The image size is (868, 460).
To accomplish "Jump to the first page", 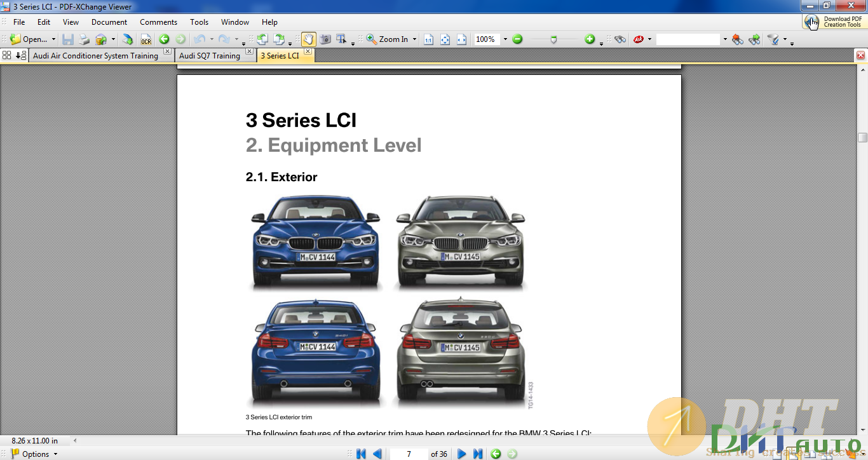I will point(362,454).
